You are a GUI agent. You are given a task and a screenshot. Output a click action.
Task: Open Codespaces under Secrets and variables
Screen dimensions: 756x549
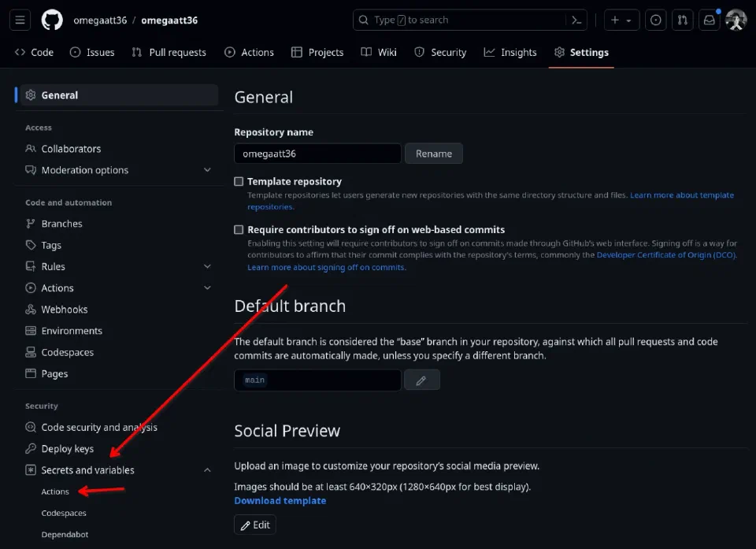click(x=64, y=513)
